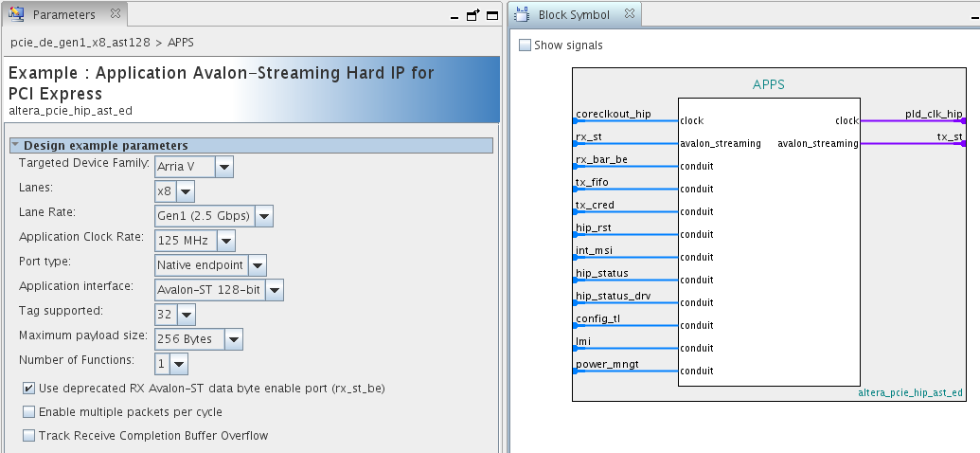Click the tx_fifo port label

click(592, 182)
